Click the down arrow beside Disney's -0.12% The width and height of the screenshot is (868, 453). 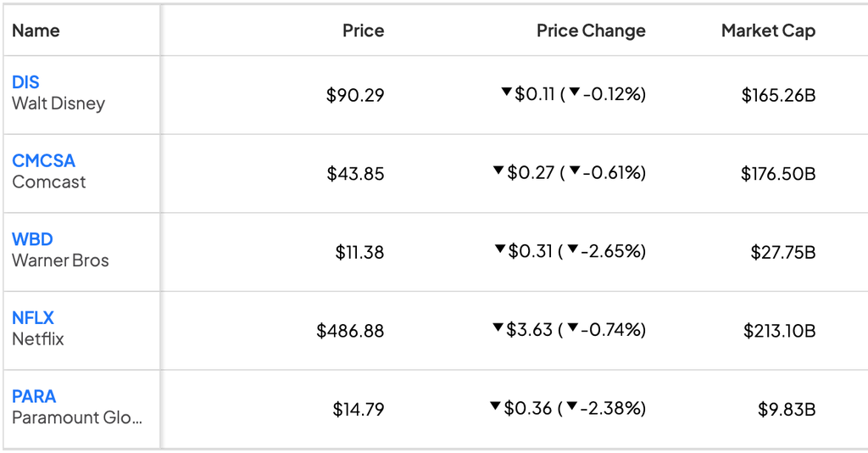coord(575,92)
